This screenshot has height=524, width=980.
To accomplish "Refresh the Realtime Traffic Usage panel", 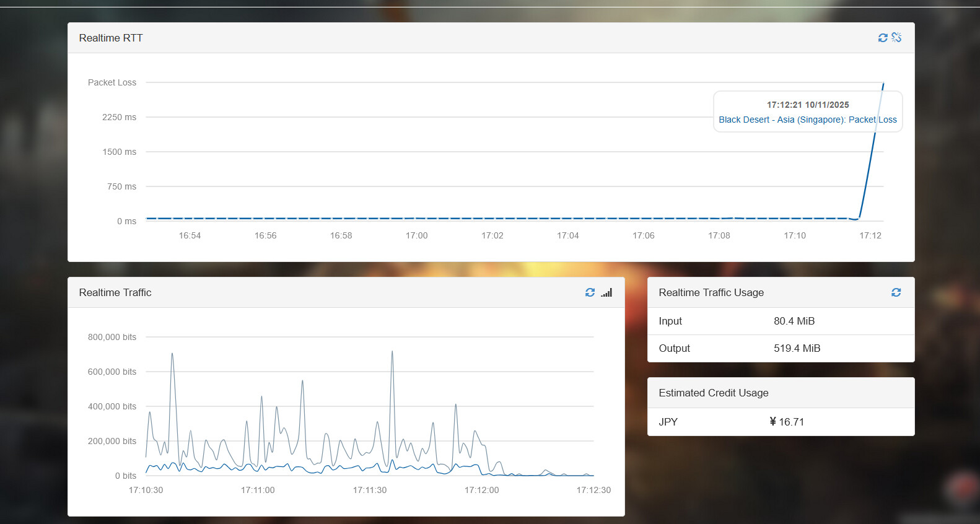I will click(896, 292).
